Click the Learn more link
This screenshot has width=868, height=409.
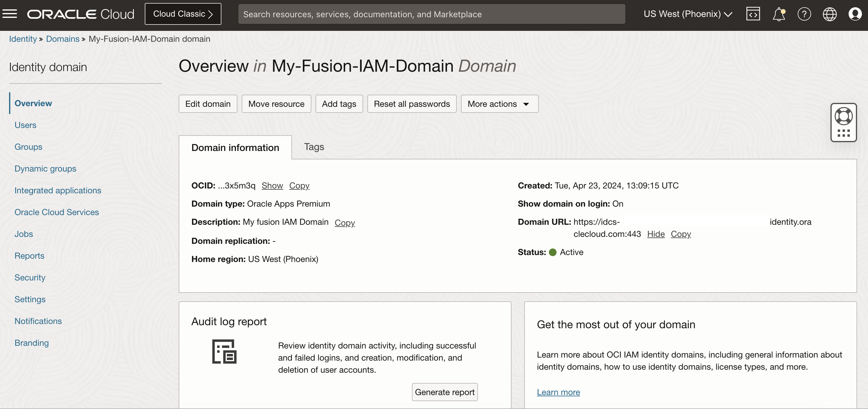(558, 392)
